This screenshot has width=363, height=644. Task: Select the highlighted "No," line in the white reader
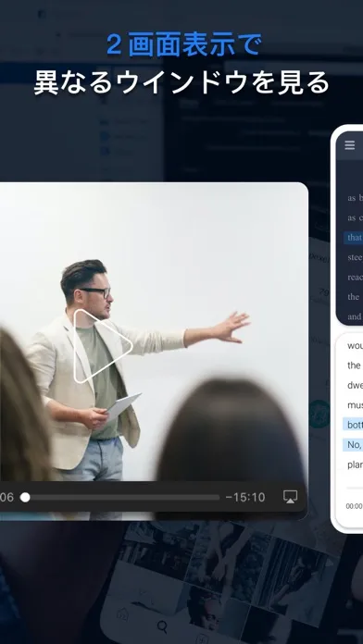pyautogui.click(x=353, y=444)
